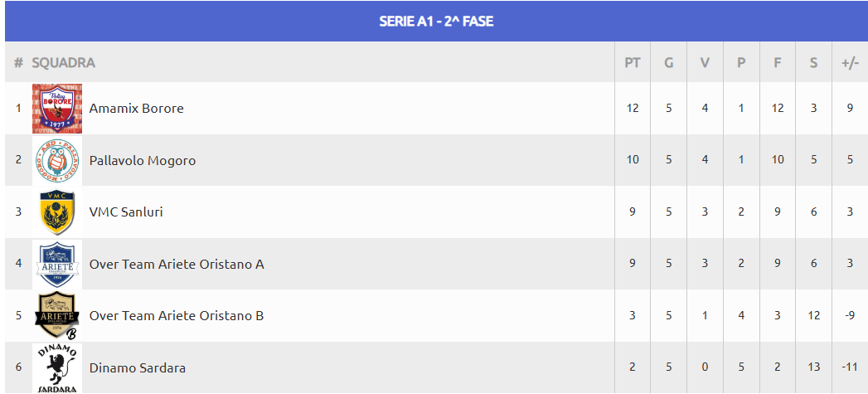Viewport: 868px width, 394px height.
Task: Click the SERIE A1 - 2^ FASE title bar
Action: coord(436,21)
